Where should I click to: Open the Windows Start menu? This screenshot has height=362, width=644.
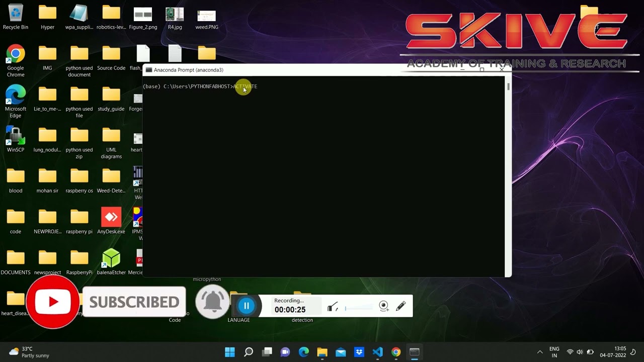pyautogui.click(x=229, y=352)
